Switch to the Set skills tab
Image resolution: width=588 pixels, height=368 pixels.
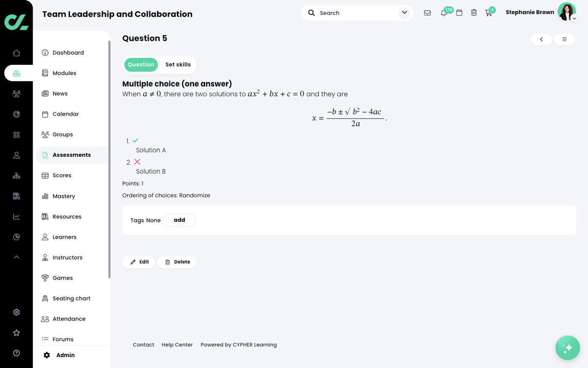pos(178,64)
